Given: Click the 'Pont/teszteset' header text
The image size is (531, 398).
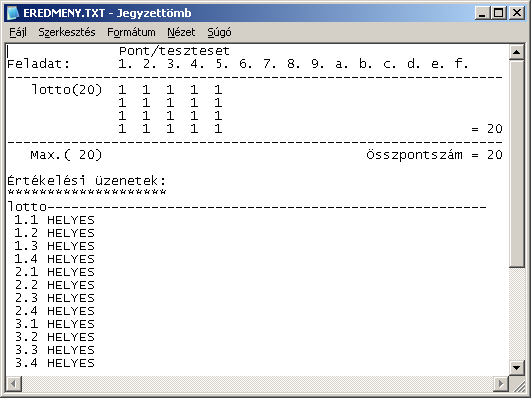Looking at the screenshot, I should 174,51.
